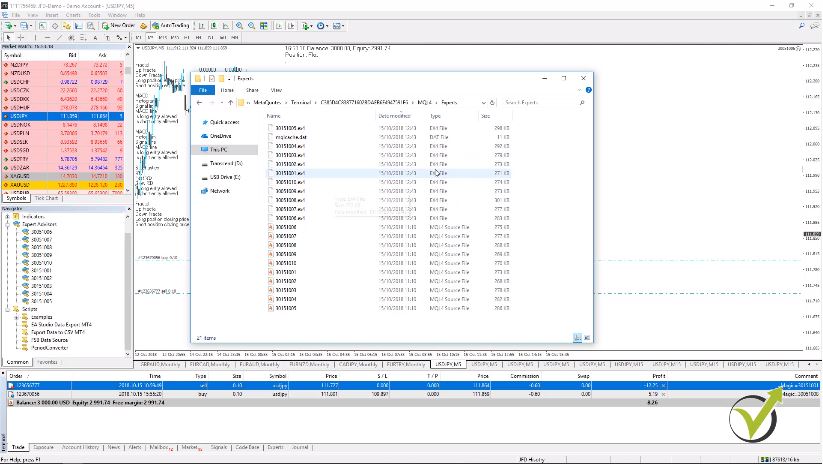Switch chart to M30 timeframe
The image size is (823, 465).
tap(175, 38)
